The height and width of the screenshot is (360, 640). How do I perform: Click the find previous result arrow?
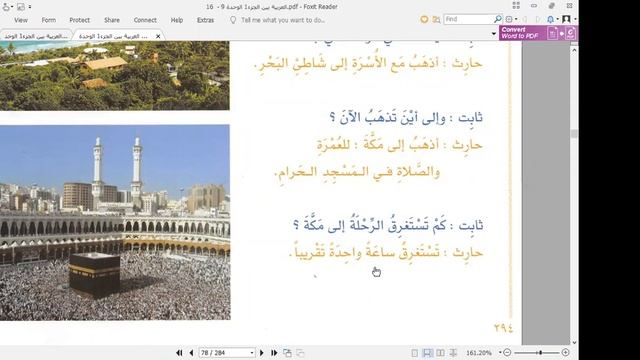point(526,19)
